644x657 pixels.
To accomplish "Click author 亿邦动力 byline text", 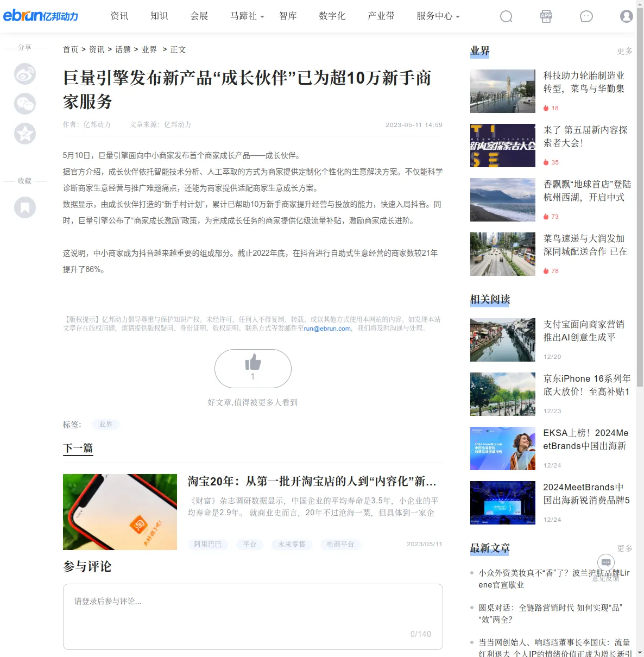I will point(87,124).
